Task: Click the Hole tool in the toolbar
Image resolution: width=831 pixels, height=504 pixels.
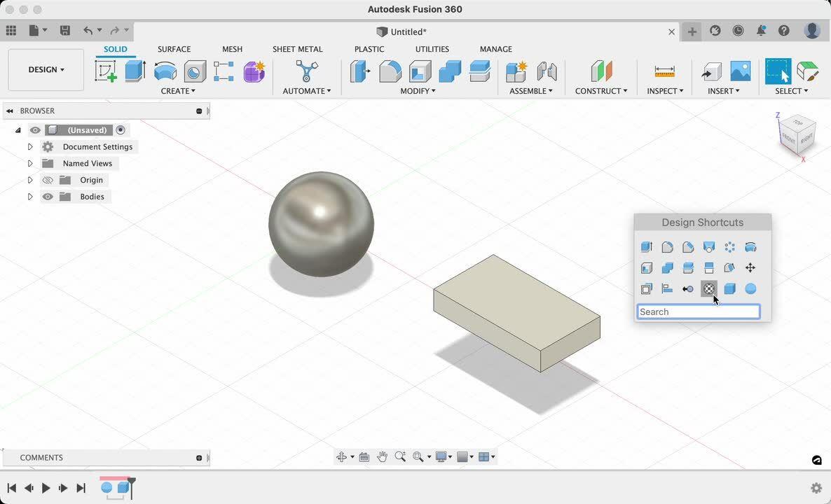Action: pos(195,71)
